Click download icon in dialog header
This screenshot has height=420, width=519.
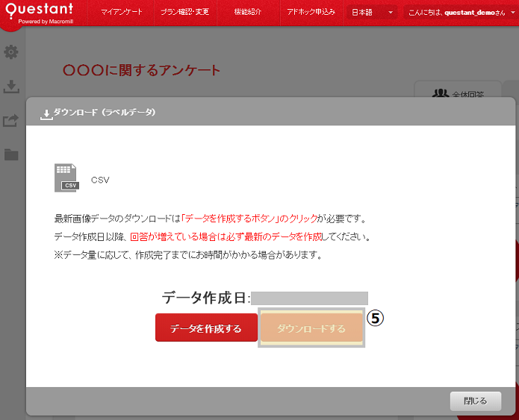tap(46, 113)
